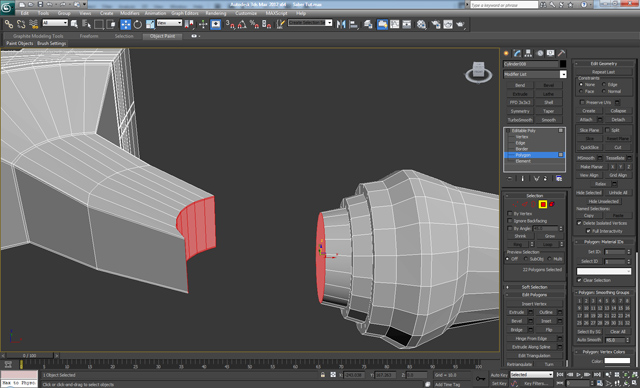Click the Mirror tool icon
Image resolution: width=640 pixels, height=388 pixels.
coord(341,24)
